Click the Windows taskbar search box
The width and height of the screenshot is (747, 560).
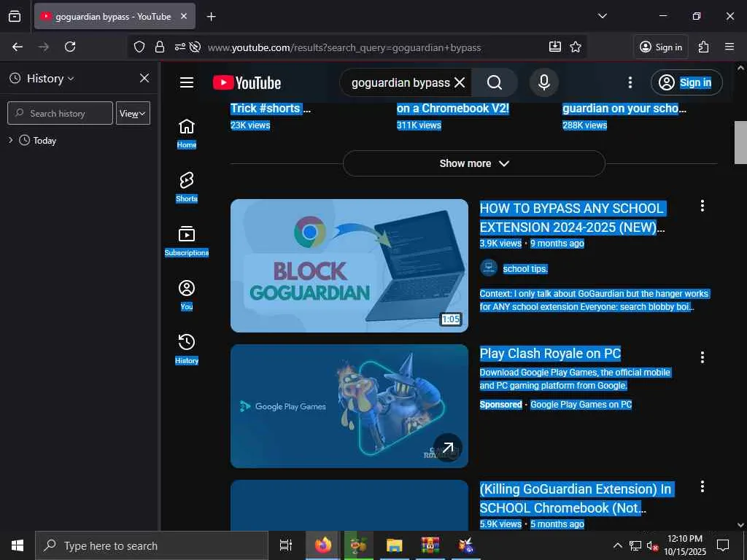pyautogui.click(x=152, y=545)
